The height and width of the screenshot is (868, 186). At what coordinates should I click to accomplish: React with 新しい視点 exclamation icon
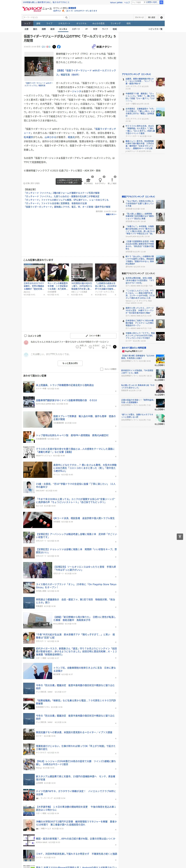[x=112, y=180]
